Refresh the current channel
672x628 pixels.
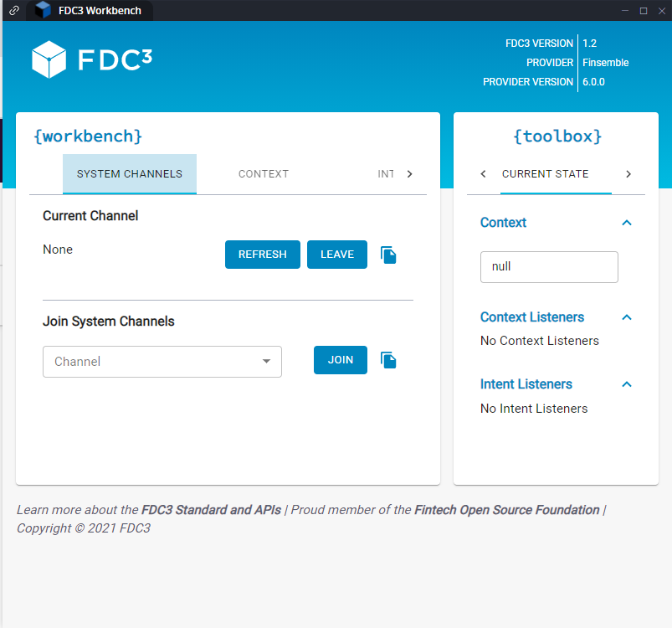pyautogui.click(x=263, y=255)
